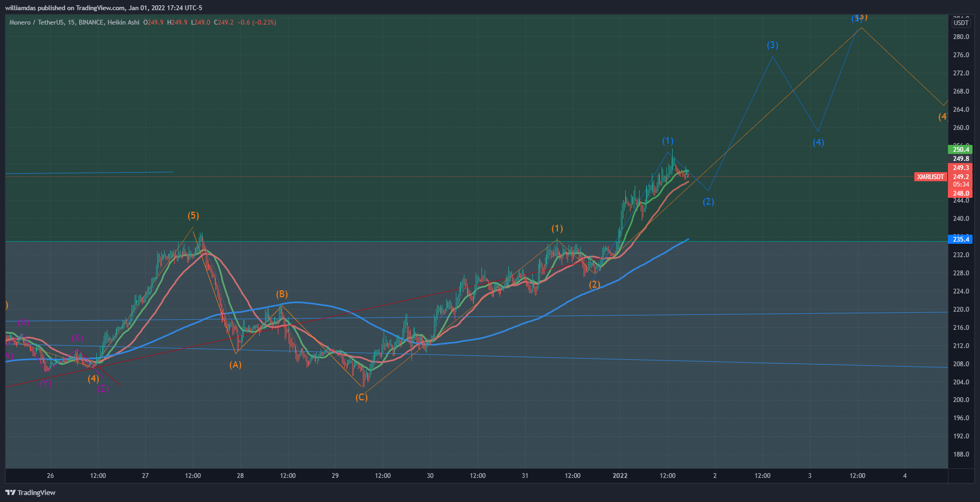Viewport: 980px width, 502px height.
Task: Click the 240.0 price axis tick
Action: coord(961,219)
